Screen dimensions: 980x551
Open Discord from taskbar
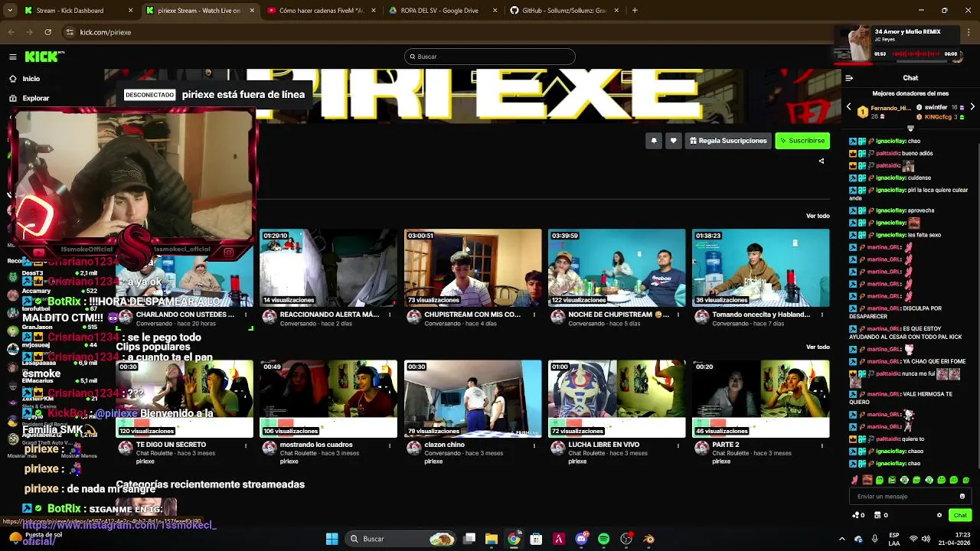582,539
